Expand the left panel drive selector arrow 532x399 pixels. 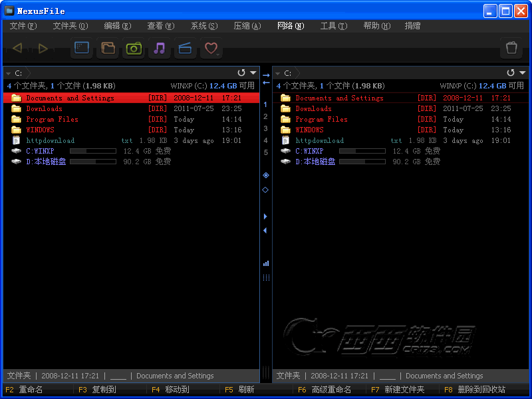(x=9, y=73)
